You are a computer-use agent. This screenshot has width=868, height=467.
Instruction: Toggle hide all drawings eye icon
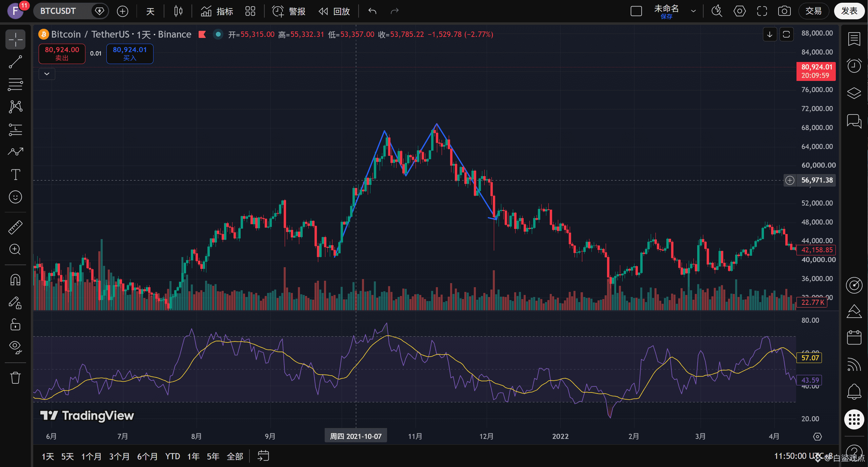coord(15,347)
